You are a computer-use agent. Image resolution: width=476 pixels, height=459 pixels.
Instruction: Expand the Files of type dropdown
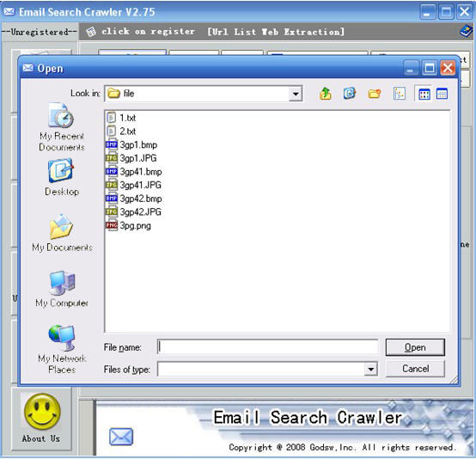tap(370, 369)
